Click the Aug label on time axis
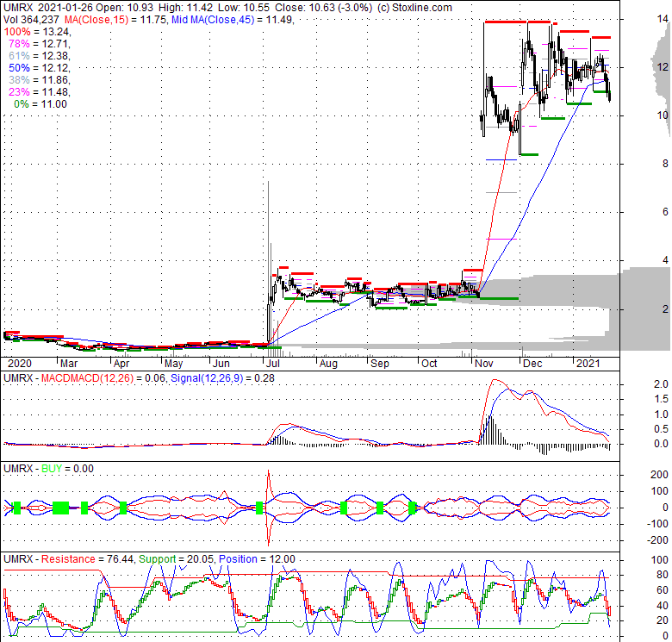This screenshot has width=672, height=642. [328, 364]
